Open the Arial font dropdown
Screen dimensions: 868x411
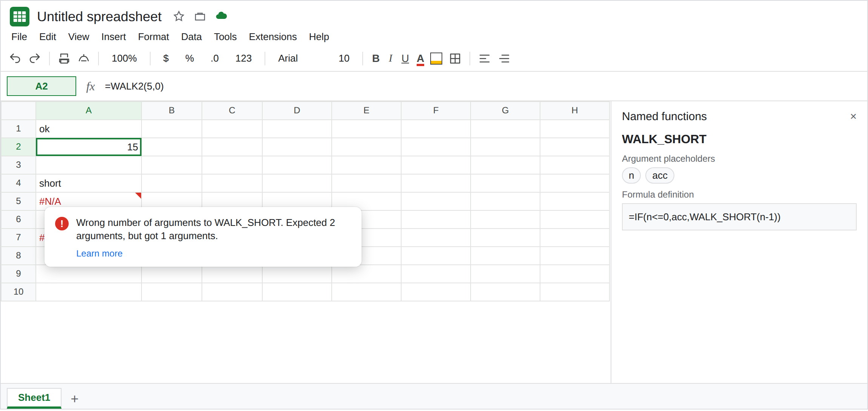click(x=288, y=59)
